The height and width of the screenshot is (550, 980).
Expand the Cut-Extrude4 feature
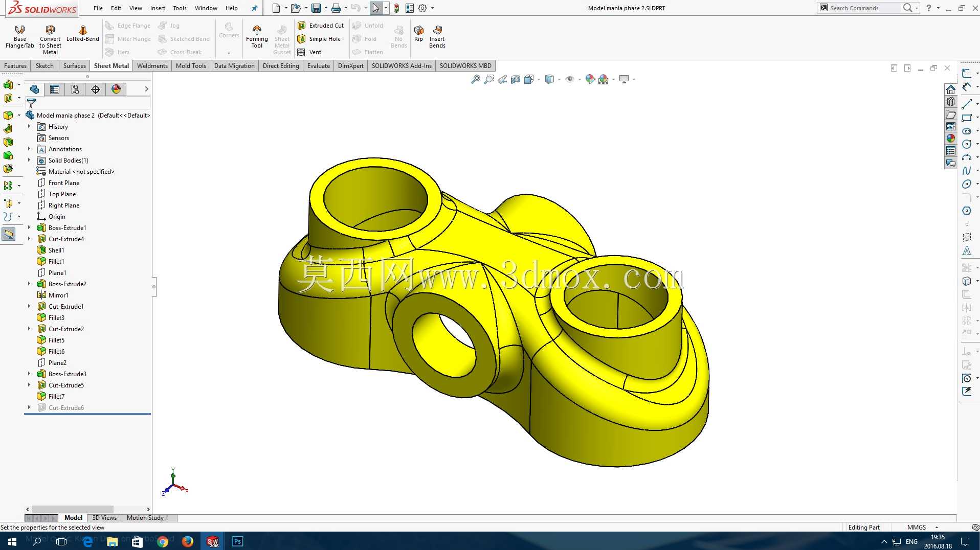(29, 239)
